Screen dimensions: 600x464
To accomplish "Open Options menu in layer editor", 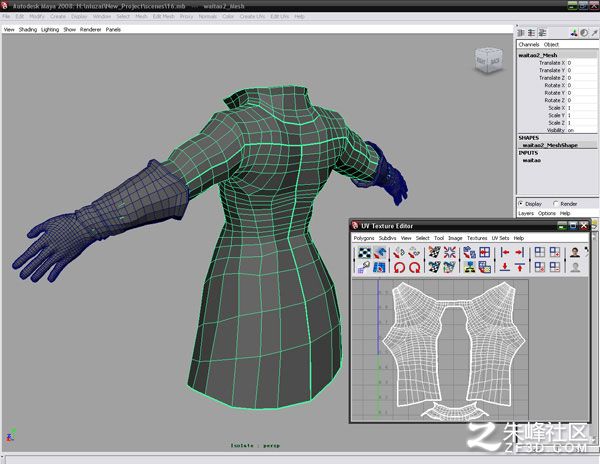I will [x=547, y=213].
